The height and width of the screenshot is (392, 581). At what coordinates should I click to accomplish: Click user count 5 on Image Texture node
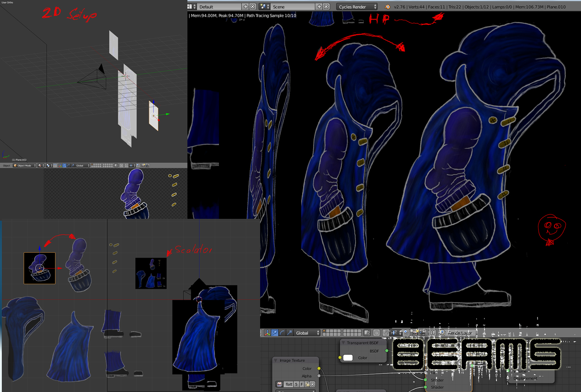[296, 384]
